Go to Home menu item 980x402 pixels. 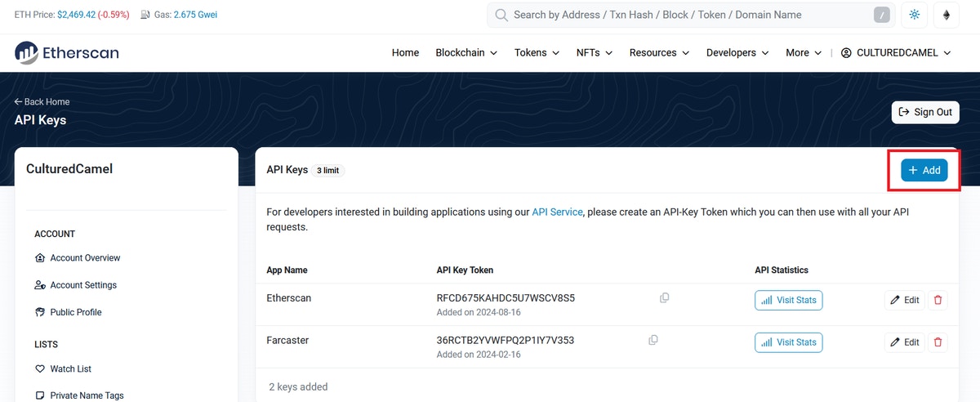405,52
